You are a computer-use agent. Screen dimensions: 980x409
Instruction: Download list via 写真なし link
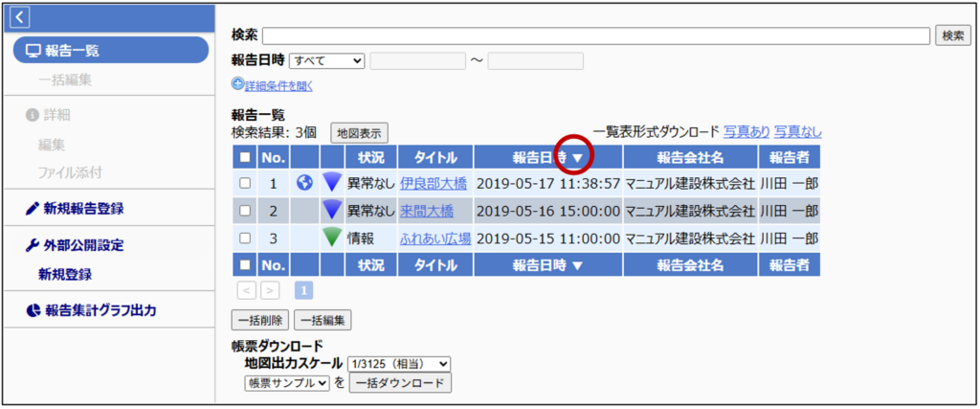coord(798,132)
